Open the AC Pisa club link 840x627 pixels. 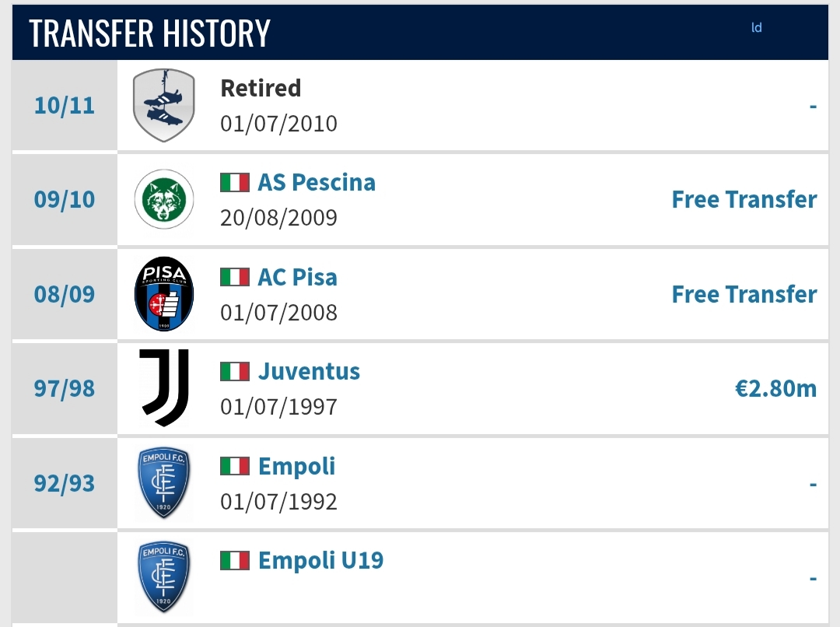(297, 277)
